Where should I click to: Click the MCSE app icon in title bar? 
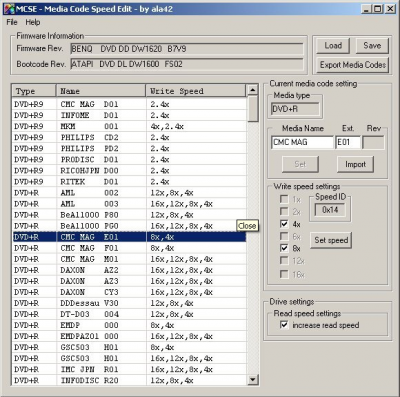click(x=10, y=9)
